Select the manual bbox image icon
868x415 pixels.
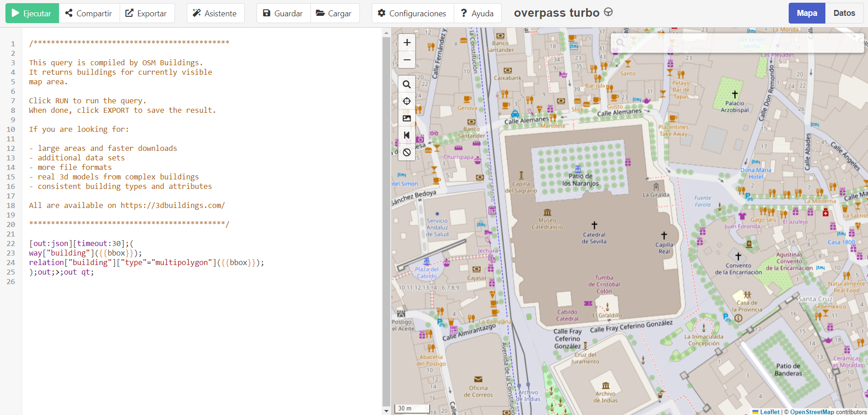point(407,118)
